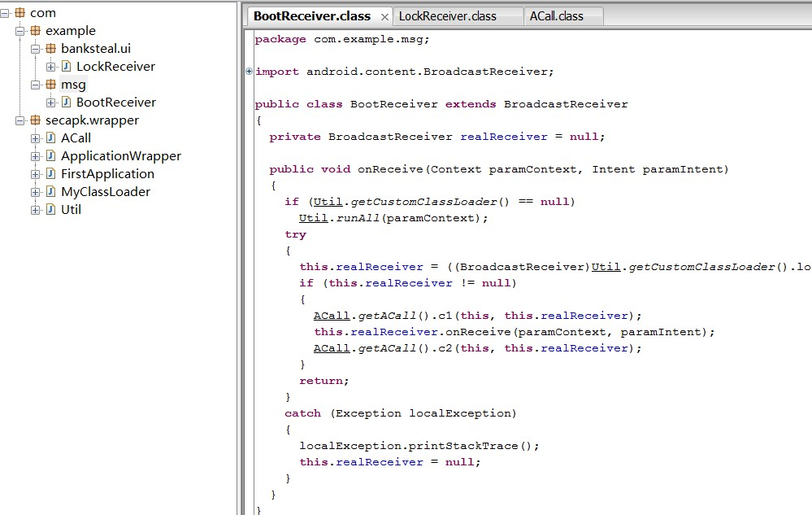Open BootReceiver from the tree

coord(116,103)
